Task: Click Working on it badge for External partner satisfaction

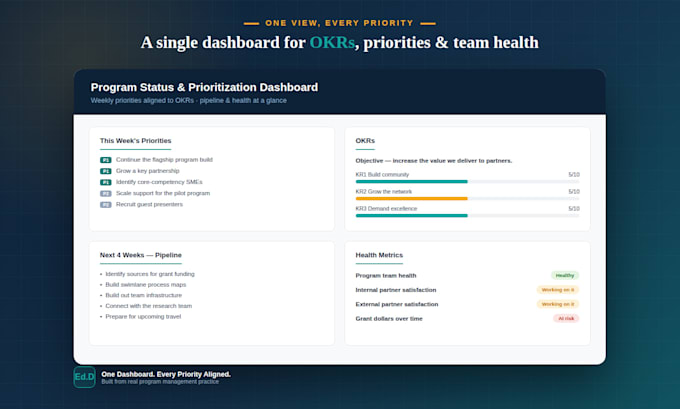Action: pos(558,304)
